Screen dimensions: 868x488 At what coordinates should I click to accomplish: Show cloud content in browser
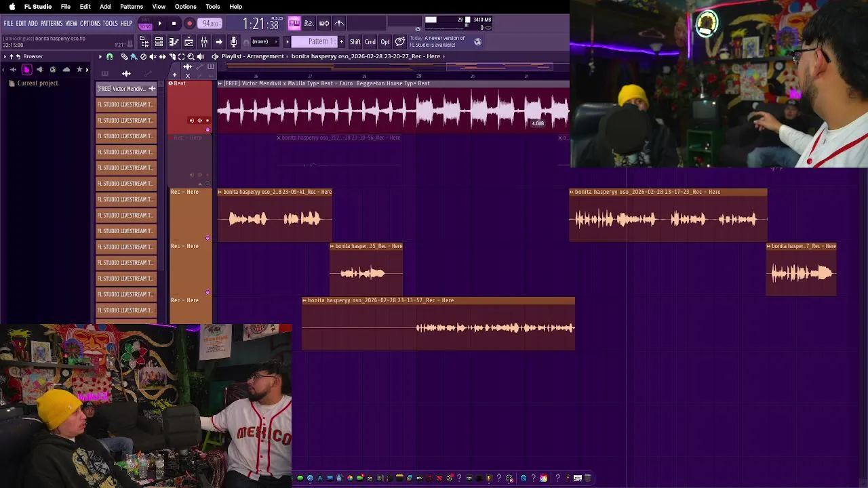coord(66,69)
